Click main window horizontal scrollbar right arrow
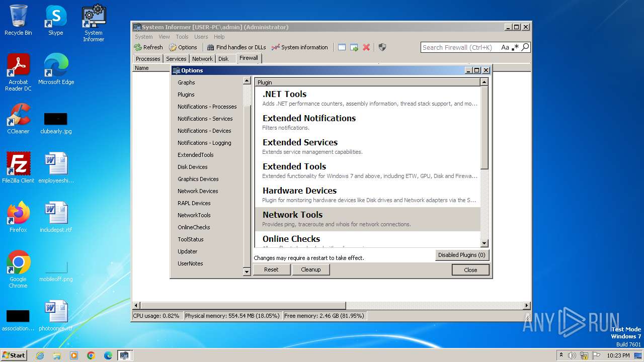Viewport: 644px width, 362px height. (x=527, y=305)
